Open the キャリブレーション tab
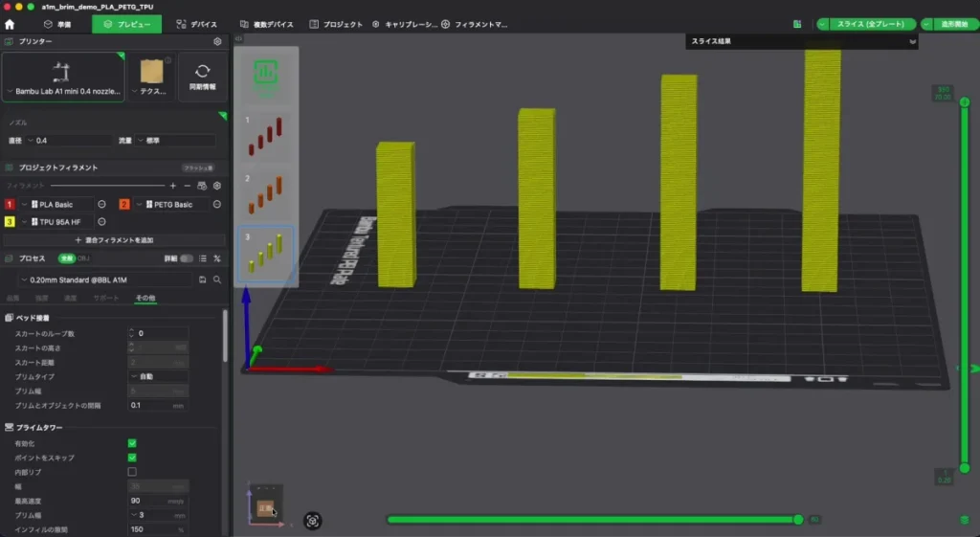The image size is (980, 537). (405, 24)
